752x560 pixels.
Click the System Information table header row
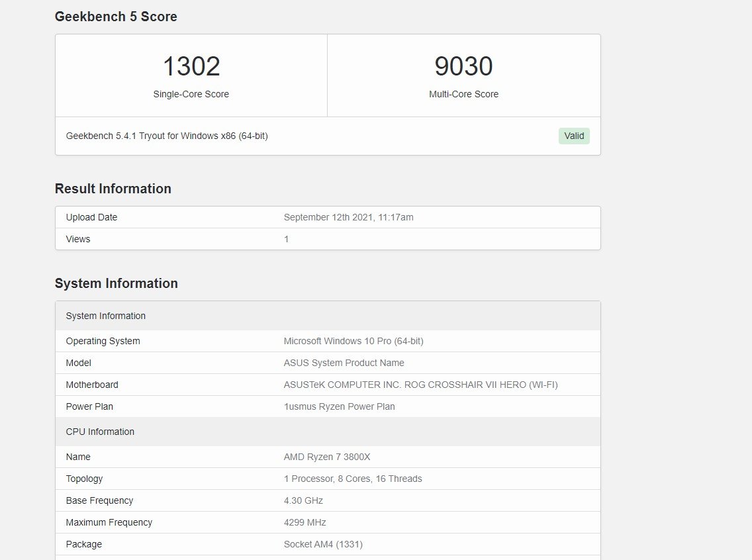click(x=328, y=316)
